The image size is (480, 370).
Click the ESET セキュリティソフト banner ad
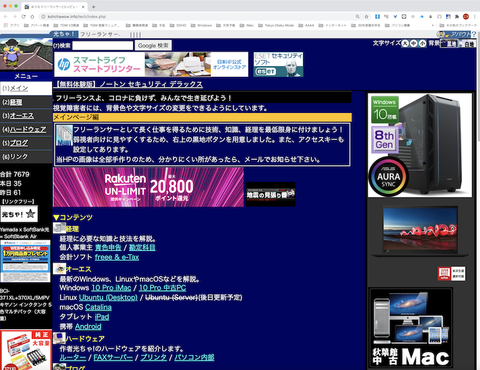pyautogui.click(x=278, y=64)
